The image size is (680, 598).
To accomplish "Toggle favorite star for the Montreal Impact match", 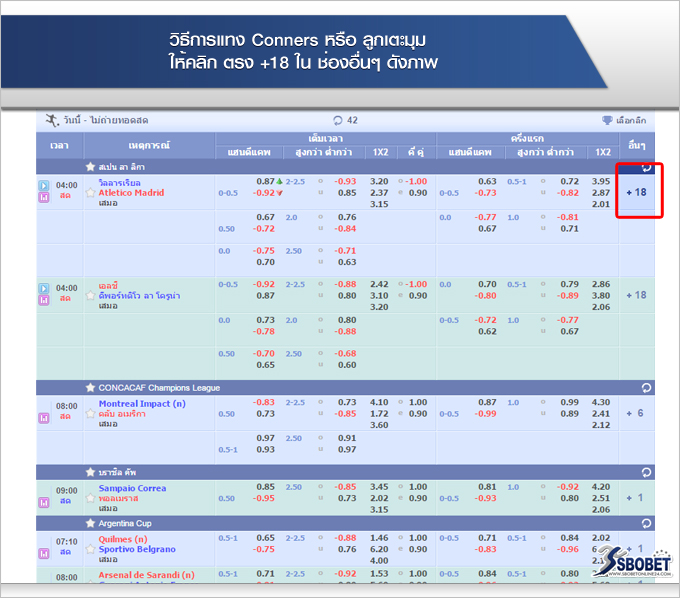I will pos(90,413).
